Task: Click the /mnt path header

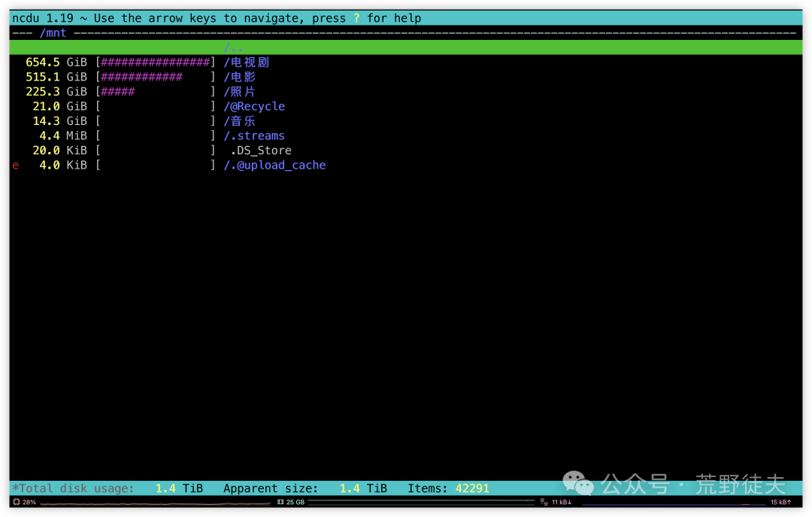Action: [53, 33]
